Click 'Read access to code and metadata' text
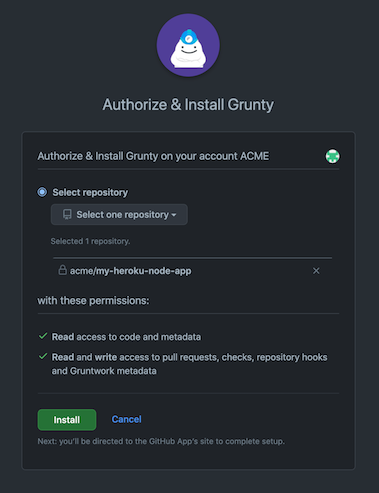379x493 pixels. [126, 337]
